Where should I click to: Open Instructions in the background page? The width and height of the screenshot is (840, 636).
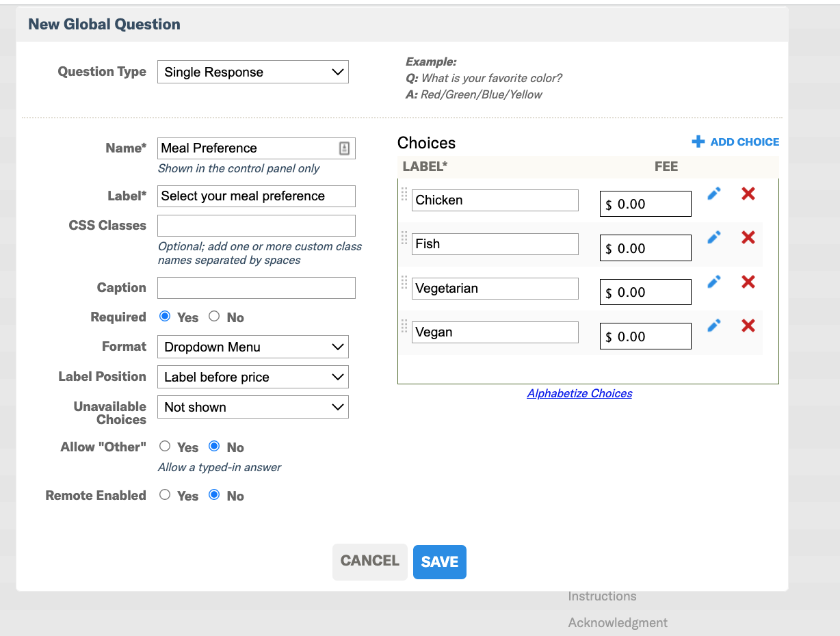[x=602, y=596]
